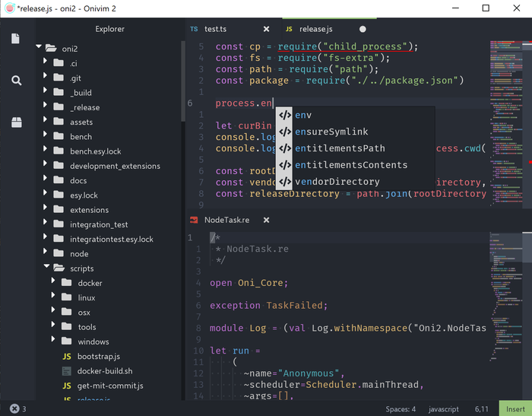Close the NodeTask.re tab
Viewport: 532px width, 416px height.
pyautogui.click(x=266, y=220)
